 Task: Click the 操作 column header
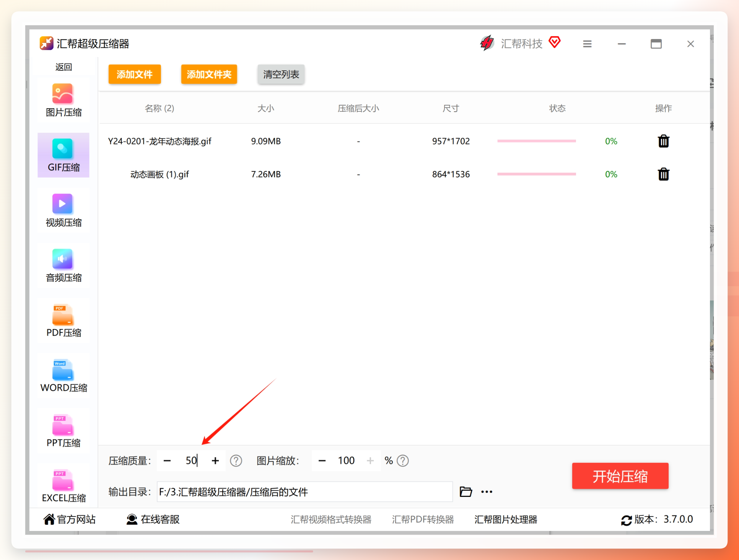[x=664, y=108]
